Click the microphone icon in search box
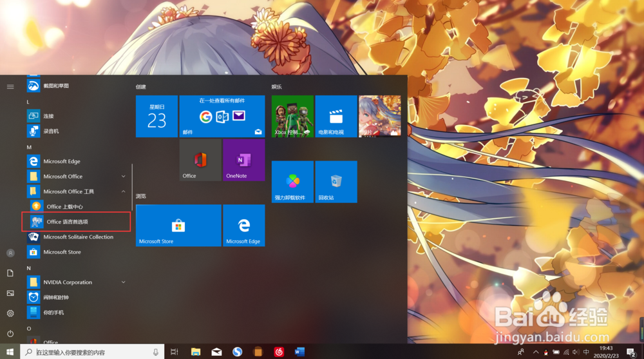Image resolution: width=644 pixels, height=359 pixels. click(x=156, y=352)
